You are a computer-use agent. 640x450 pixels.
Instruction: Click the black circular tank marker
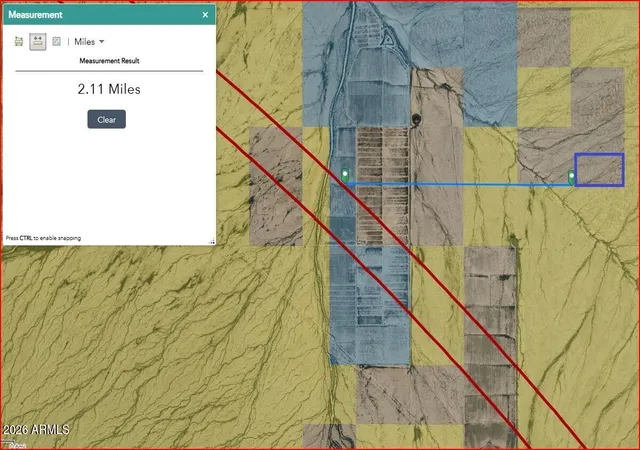click(x=416, y=119)
